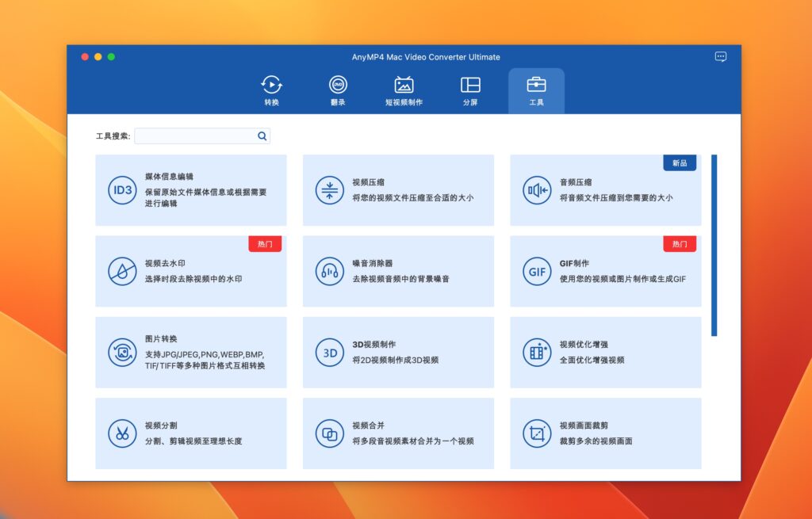The width and height of the screenshot is (812, 519).
Task: Select the 分屏 (Collage) tab
Action: [x=469, y=90]
